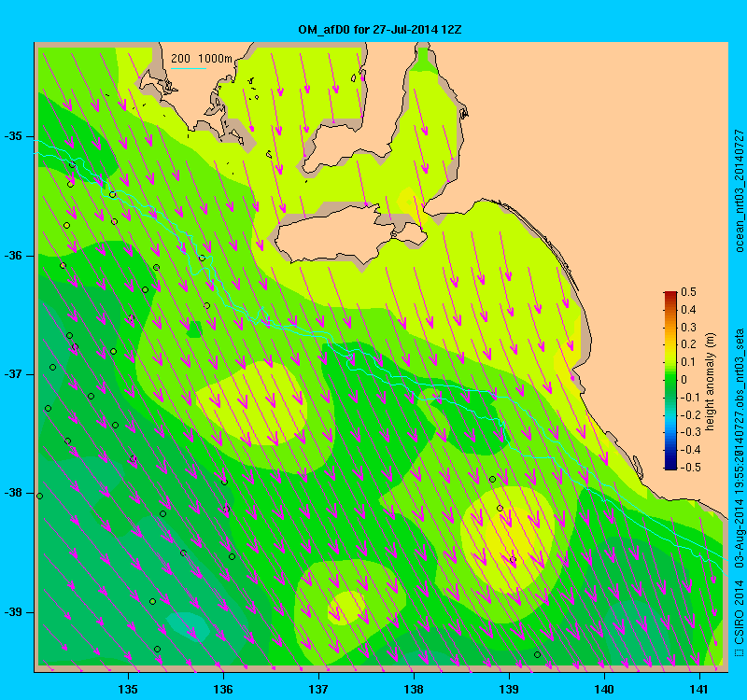Click the dark red top of the colorbar
Screen dimensions: 747x700
pyautogui.click(x=670, y=294)
